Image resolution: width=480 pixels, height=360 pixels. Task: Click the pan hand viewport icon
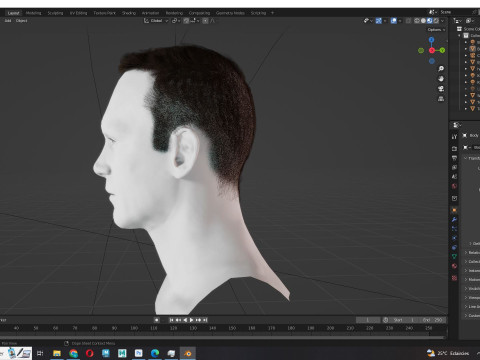(441, 79)
